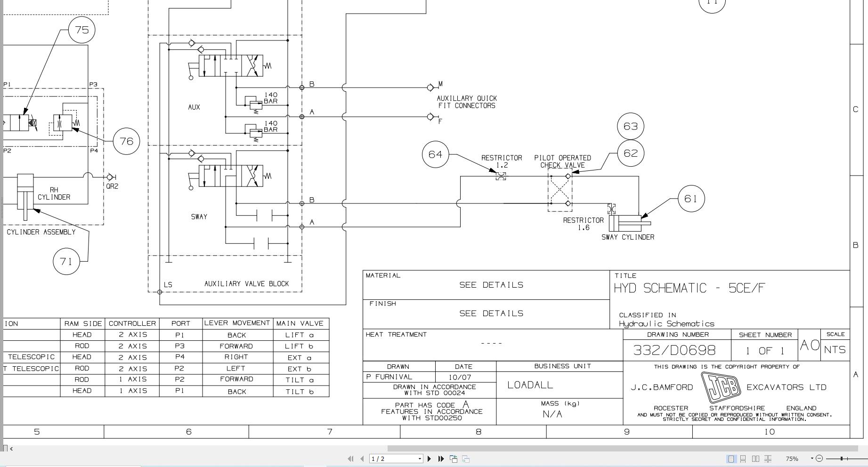Open the page number dropdown 1 / 2
Image resolution: width=868 pixels, height=467 pixels.
coord(420,459)
